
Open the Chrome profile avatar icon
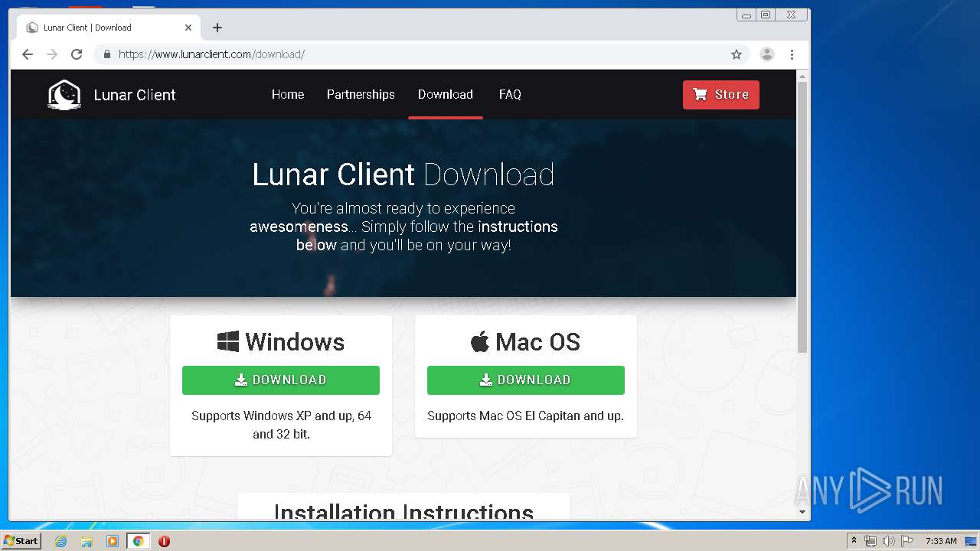(766, 54)
